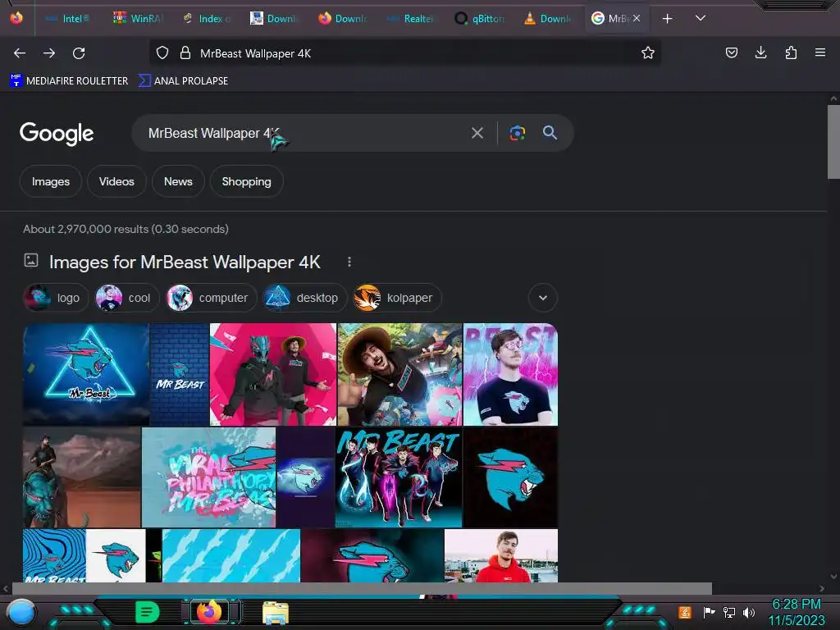Click the horizontal page scrollbar
This screenshot has height=630, width=840.
(x=362, y=588)
